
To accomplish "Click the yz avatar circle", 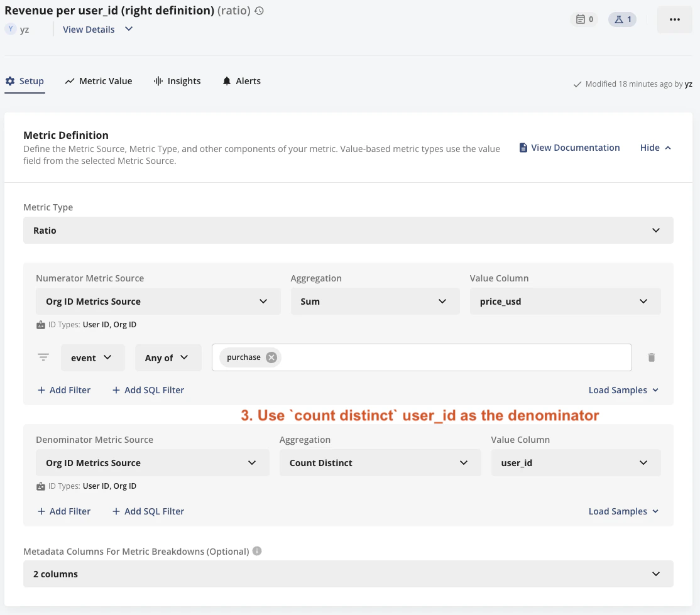I will coord(9,29).
